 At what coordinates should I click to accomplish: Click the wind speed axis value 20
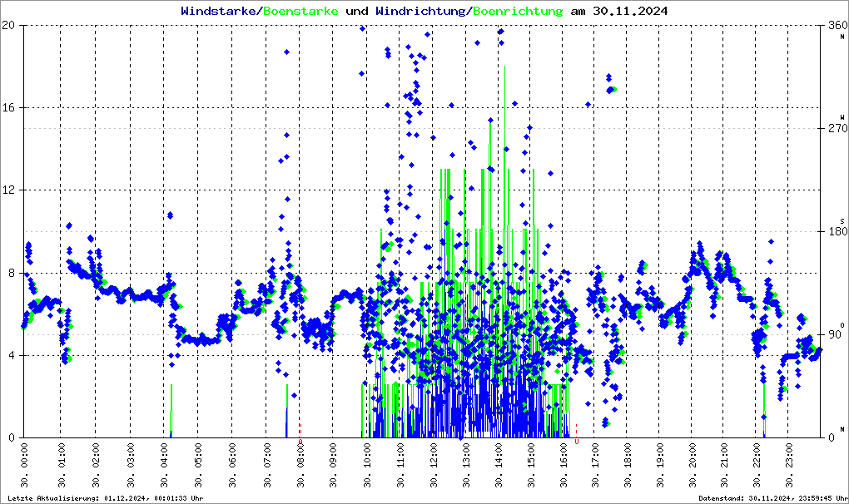point(7,25)
